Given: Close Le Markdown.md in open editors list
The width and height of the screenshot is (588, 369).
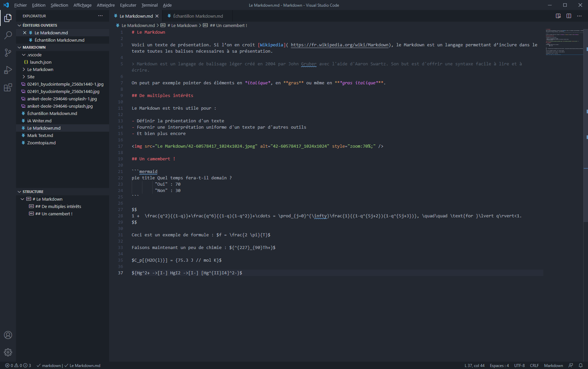Looking at the screenshot, I should click(x=25, y=33).
